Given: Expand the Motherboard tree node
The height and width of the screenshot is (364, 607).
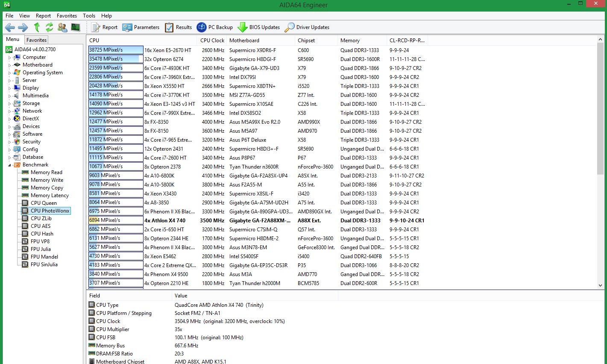Looking at the screenshot, I should [10, 65].
